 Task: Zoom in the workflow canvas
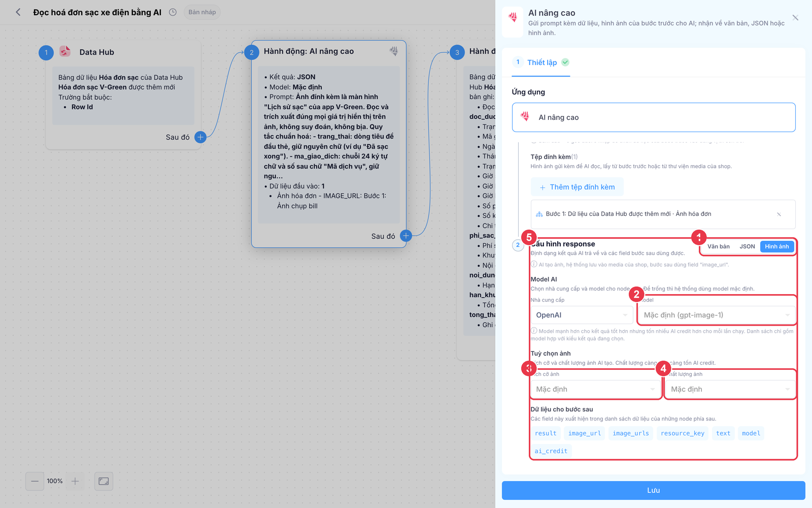(x=75, y=481)
